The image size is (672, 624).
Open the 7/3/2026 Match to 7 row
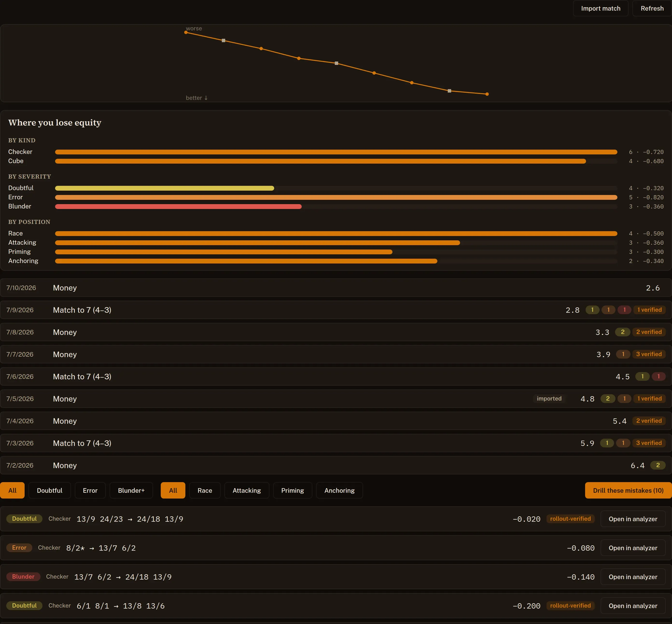336,443
